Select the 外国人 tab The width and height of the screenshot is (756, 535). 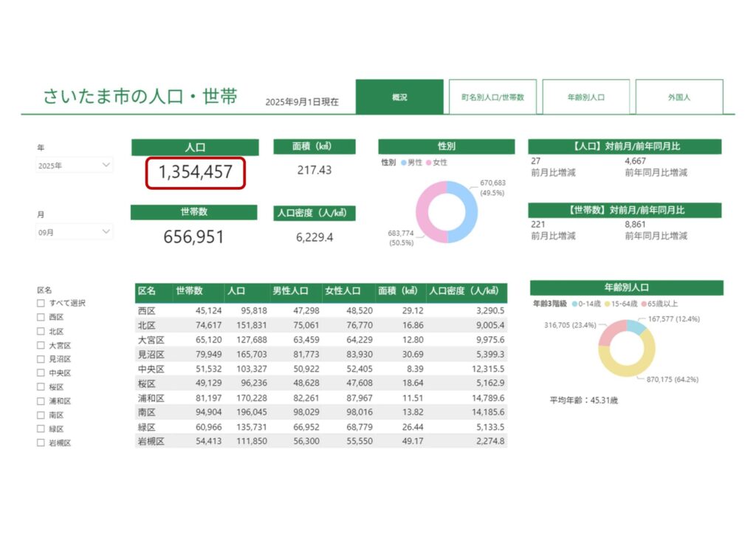pos(678,97)
